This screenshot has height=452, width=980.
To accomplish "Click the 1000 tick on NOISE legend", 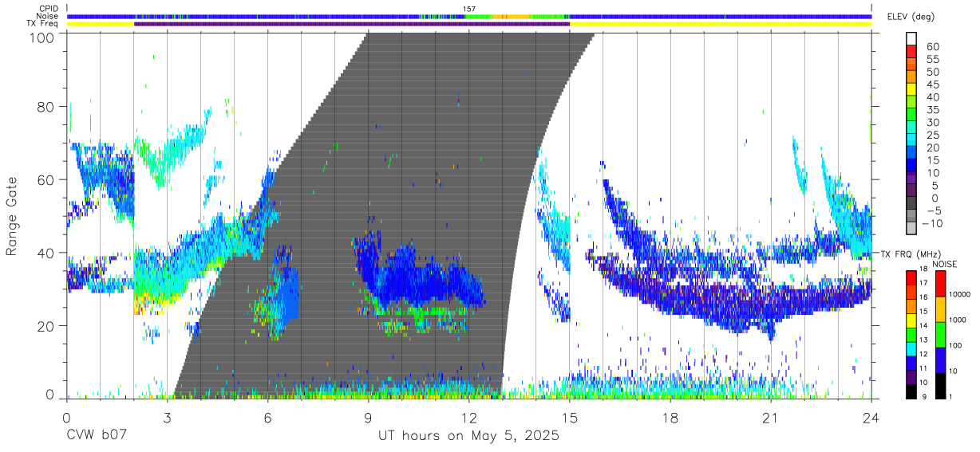I will 957,320.
